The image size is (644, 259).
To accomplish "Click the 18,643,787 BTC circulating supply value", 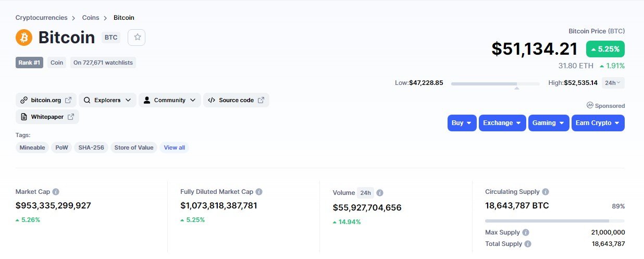I will (x=517, y=205).
